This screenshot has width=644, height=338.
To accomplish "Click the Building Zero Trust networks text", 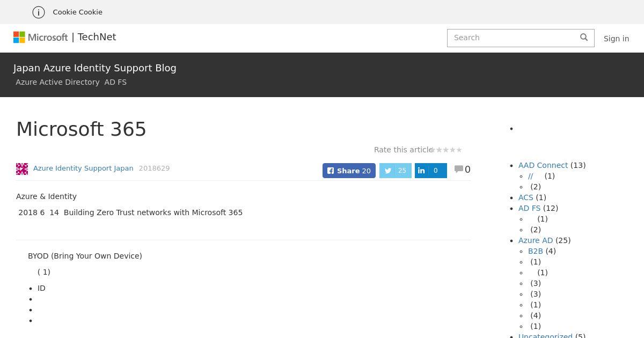I will pyautogui.click(x=153, y=212).
